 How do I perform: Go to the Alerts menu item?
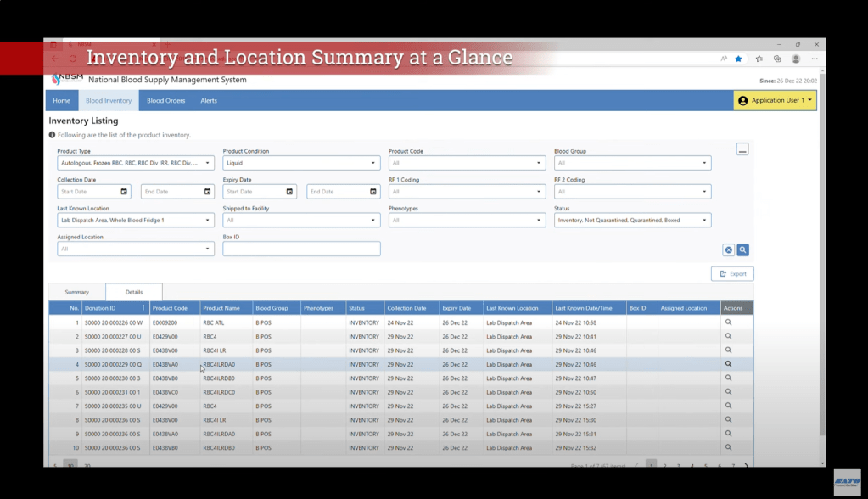[x=209, y=100]
